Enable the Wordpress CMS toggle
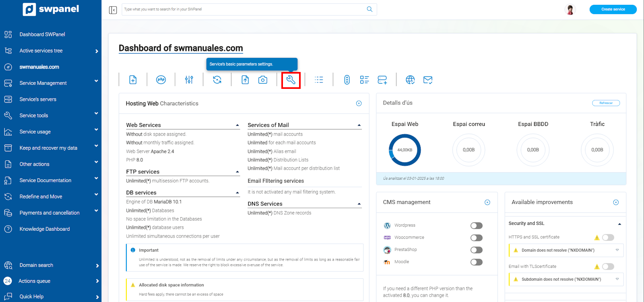Viewport: 644px width, 302px height. [x=476, y=226]
